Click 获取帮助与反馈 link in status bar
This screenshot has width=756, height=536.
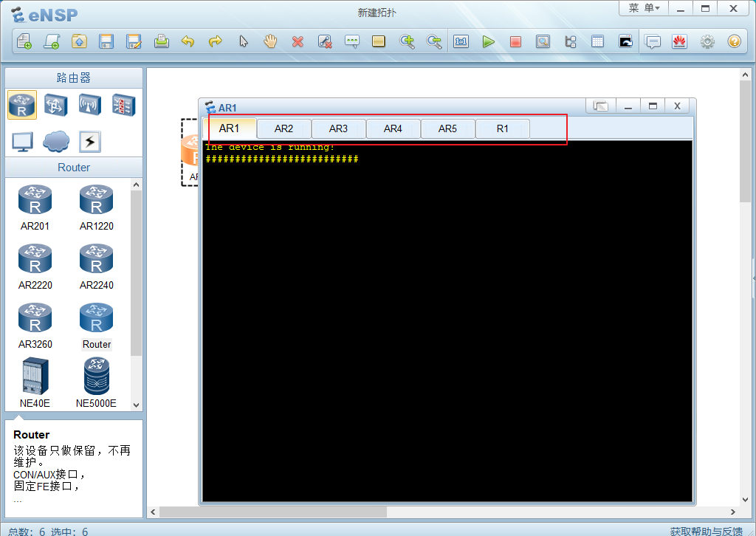(x=707, y=531)
